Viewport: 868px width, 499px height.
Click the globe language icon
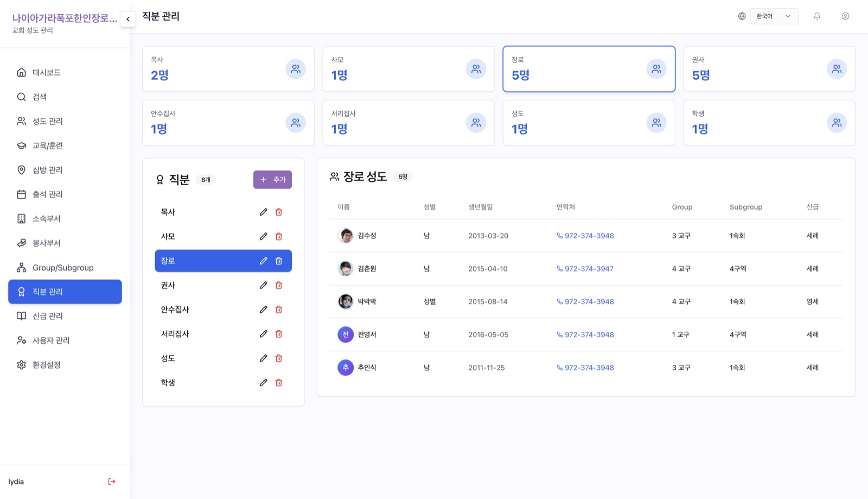click(x=742, y=16)
